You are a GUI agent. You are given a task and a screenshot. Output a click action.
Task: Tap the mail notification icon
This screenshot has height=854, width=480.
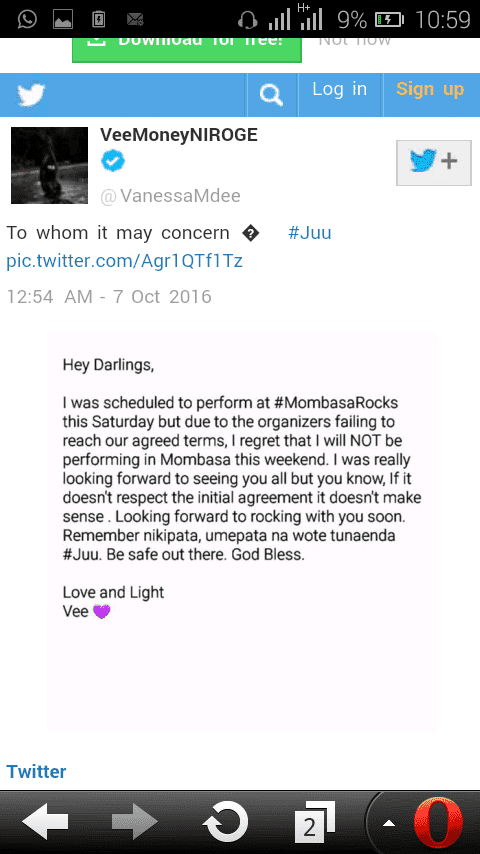click(135, 20)
